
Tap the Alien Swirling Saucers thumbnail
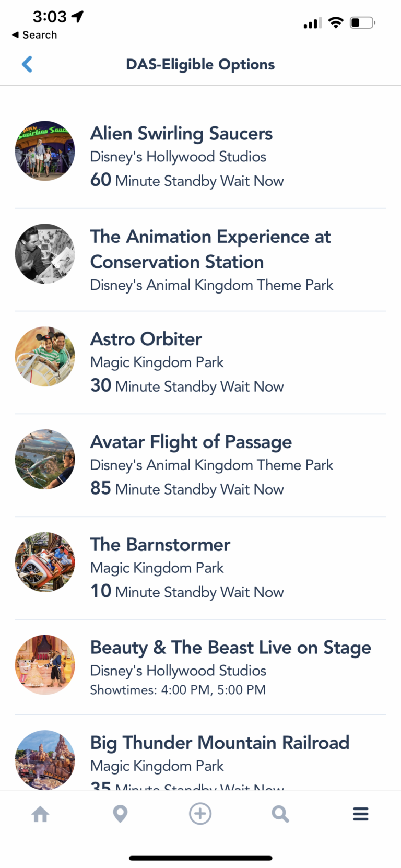[45, 151]
